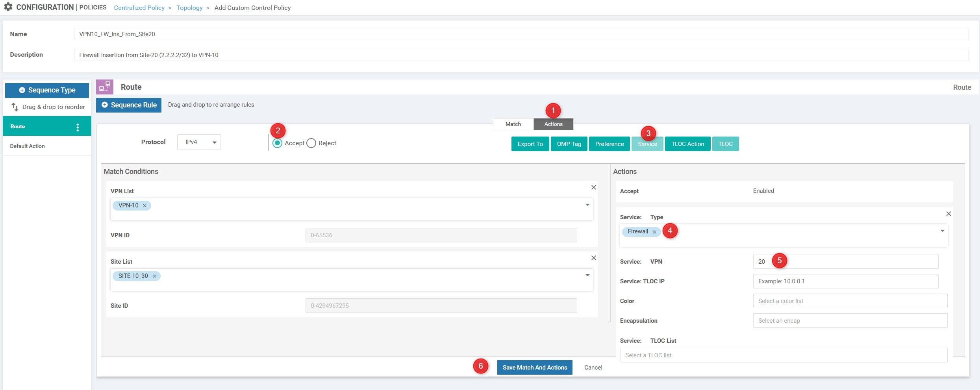980x390 pixels.
Task: Select the Reject radio button
Action: (311, 143)
